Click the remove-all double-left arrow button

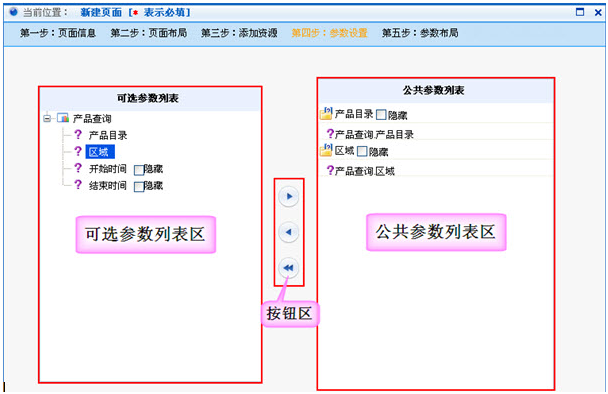[288, 268]
